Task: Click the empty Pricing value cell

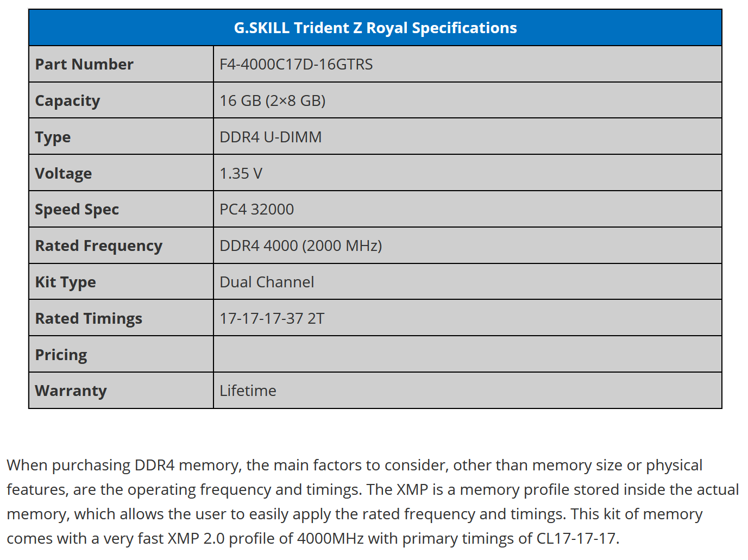Action: point(468,354)
